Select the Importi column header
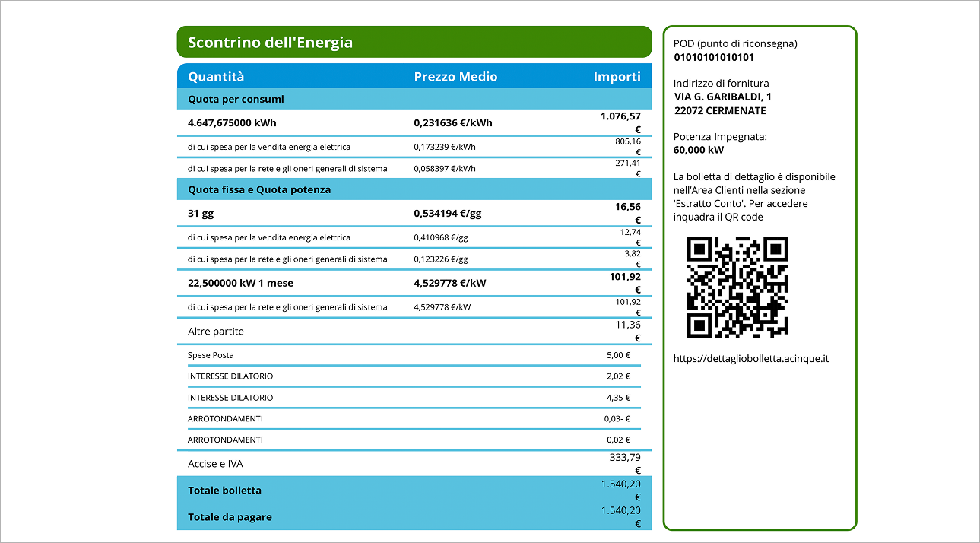This screenshot has width=980, height=543. pos(617,77)
